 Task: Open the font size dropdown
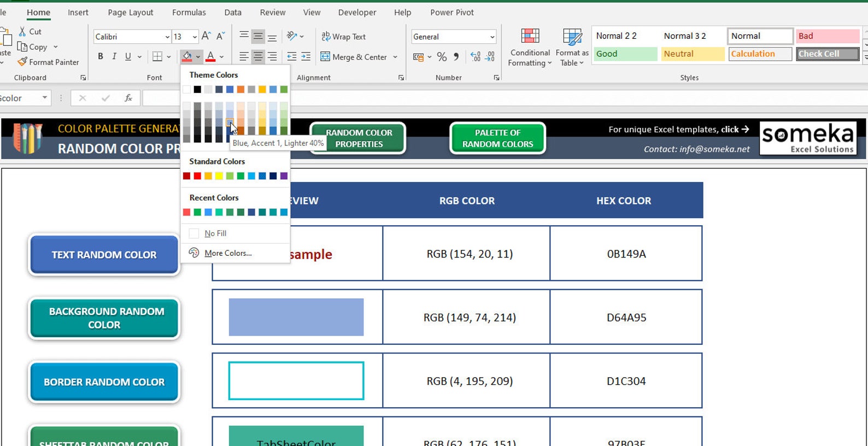click(195, 37)
